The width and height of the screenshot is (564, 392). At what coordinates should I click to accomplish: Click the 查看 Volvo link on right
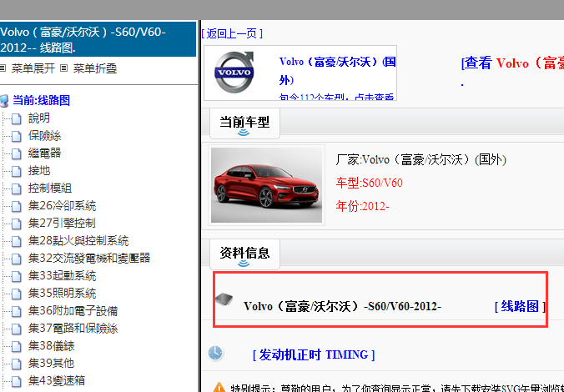512,63
